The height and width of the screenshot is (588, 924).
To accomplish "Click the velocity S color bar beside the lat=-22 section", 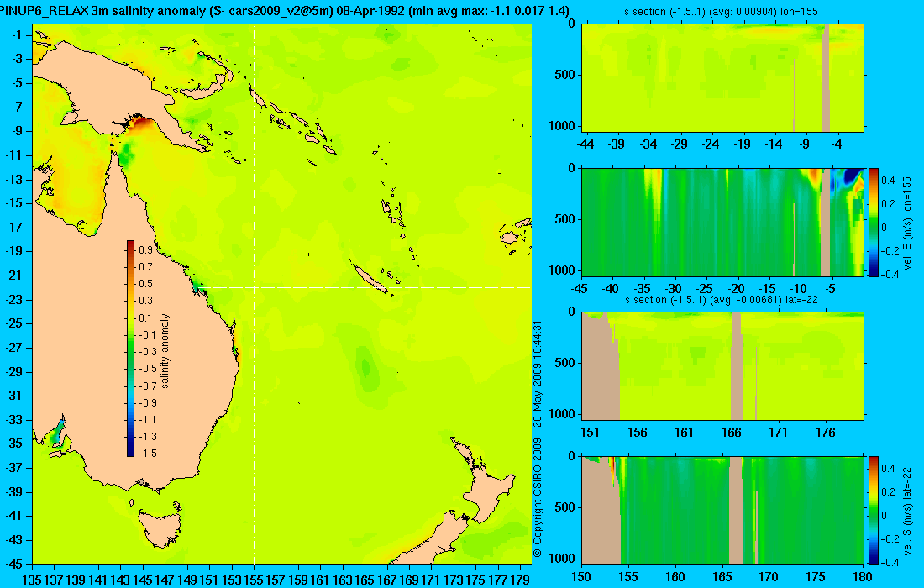I will [x=874, y=510].
